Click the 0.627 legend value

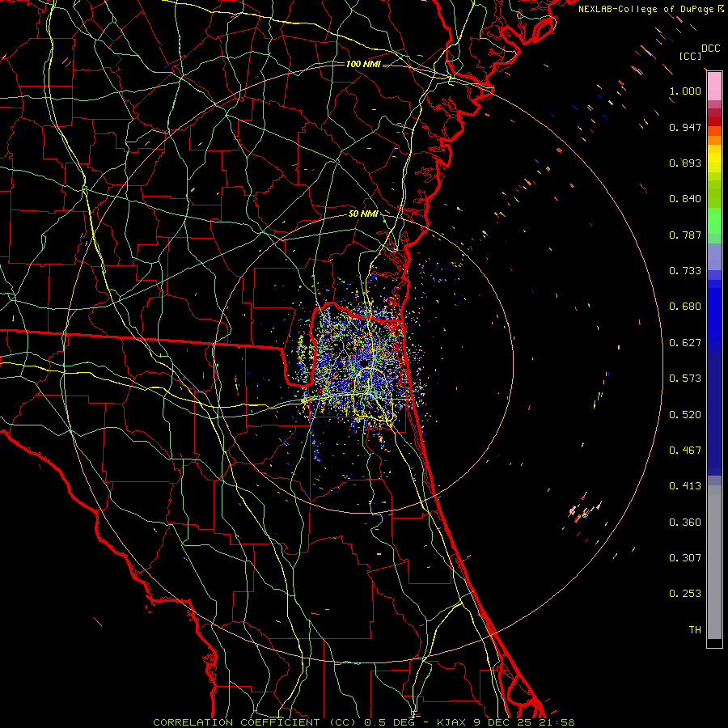click(685, 343)
